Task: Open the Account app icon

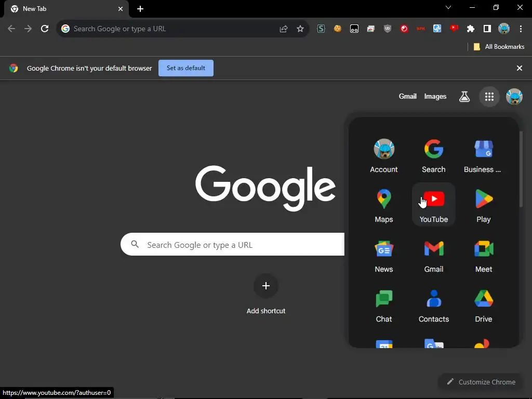Action: 384,155
